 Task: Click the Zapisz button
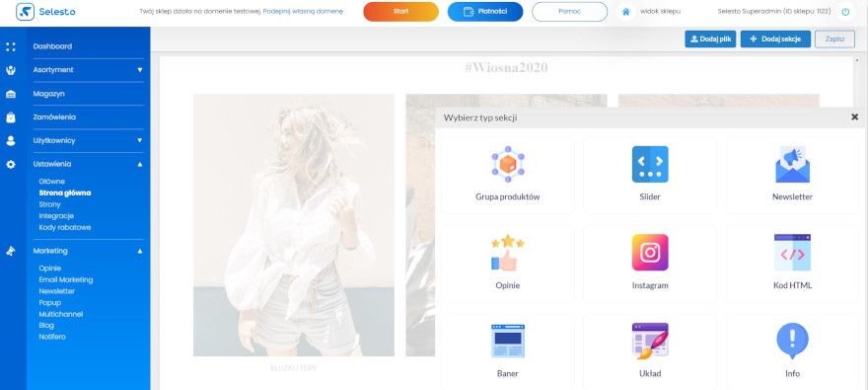[834, 39]
